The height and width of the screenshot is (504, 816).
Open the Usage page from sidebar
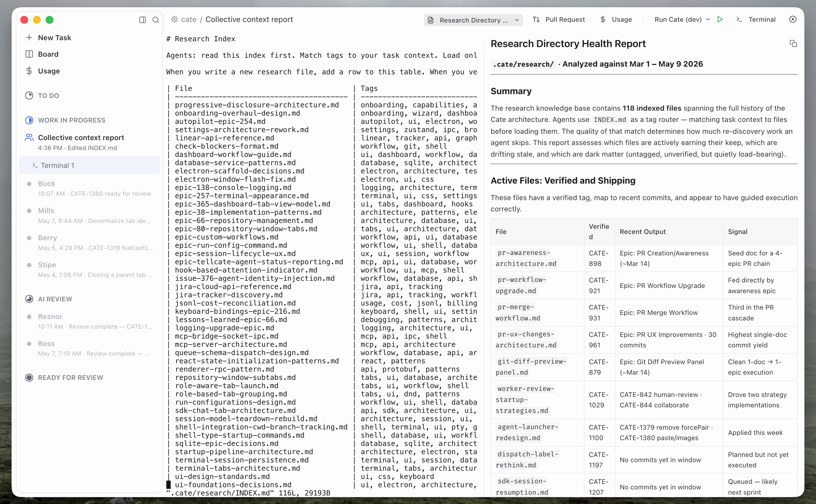[x=49, y=71]
